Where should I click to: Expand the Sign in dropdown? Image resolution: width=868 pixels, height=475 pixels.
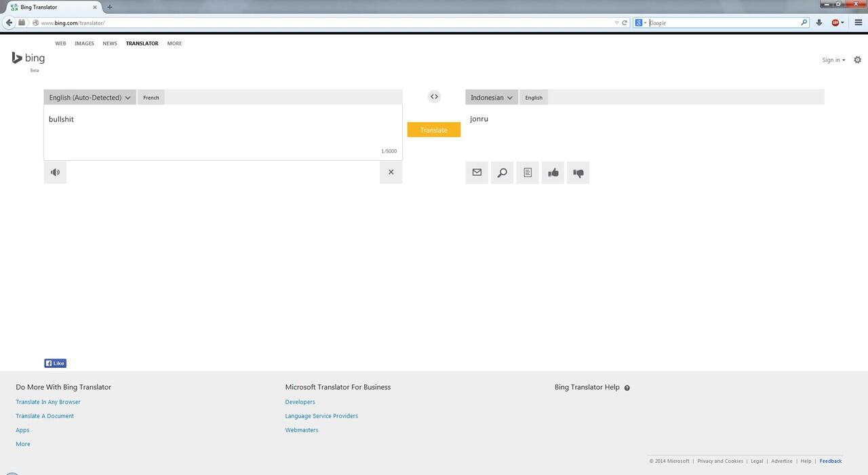(x=833, y=60)
